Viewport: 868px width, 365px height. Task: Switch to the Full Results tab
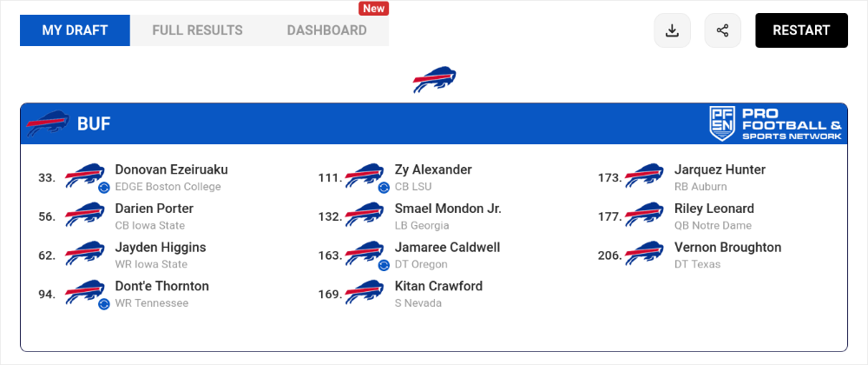tap(198, 30)
